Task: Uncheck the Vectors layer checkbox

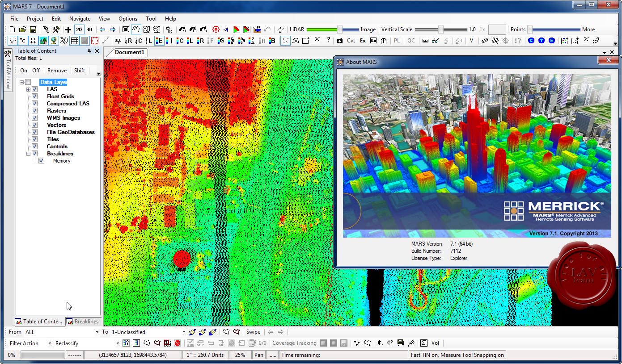Action: point(34,125)
